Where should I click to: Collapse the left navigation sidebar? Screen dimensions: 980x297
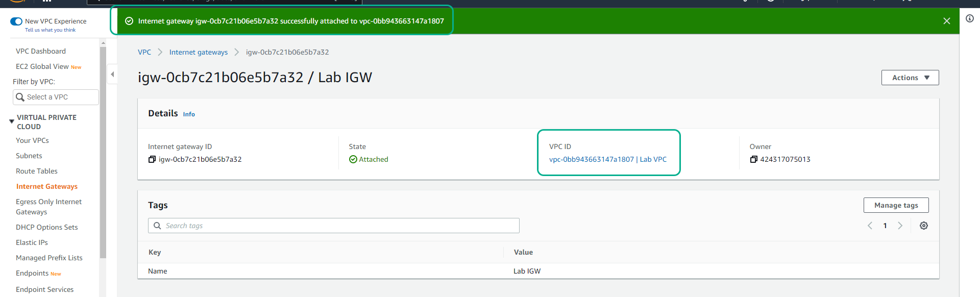112,75
